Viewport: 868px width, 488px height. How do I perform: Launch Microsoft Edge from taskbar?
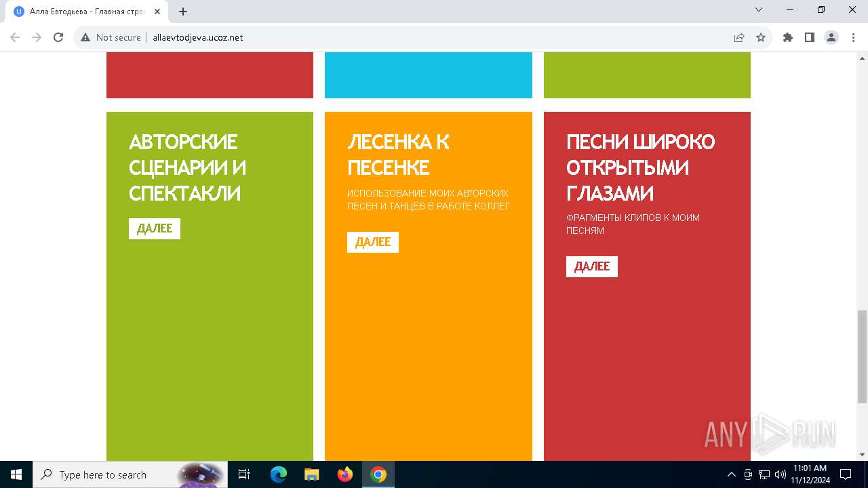coord(279,474)
